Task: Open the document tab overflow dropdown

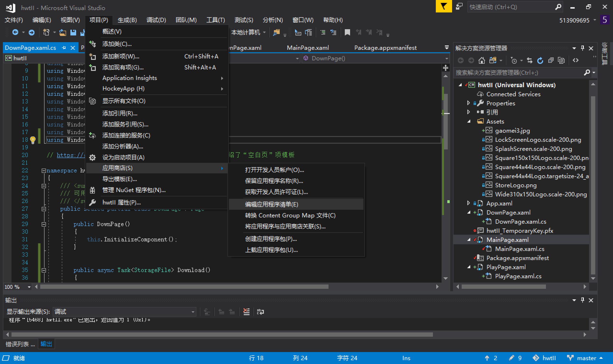Action: pyautogui.click(x=447, y=48)
